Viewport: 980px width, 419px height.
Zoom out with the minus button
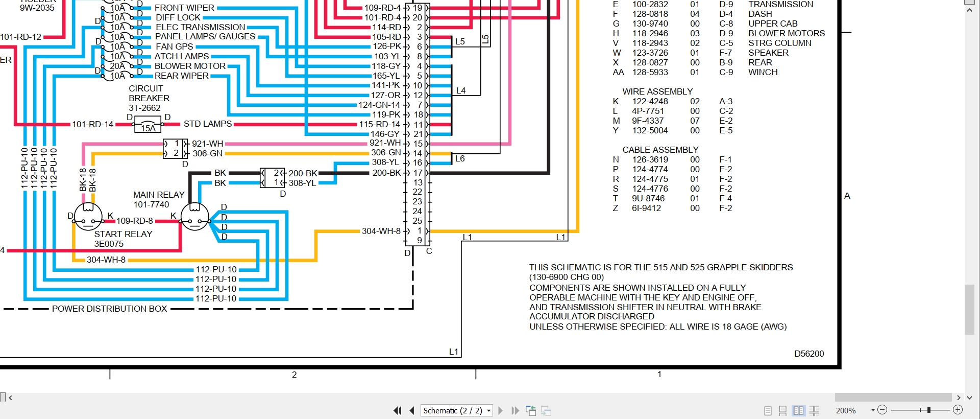tap(883, 410)
